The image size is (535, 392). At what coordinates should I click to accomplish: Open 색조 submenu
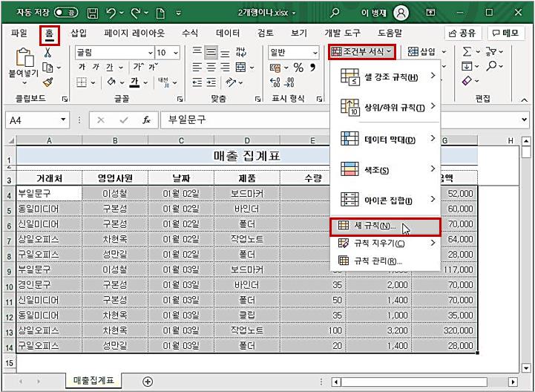coord(385,169)
